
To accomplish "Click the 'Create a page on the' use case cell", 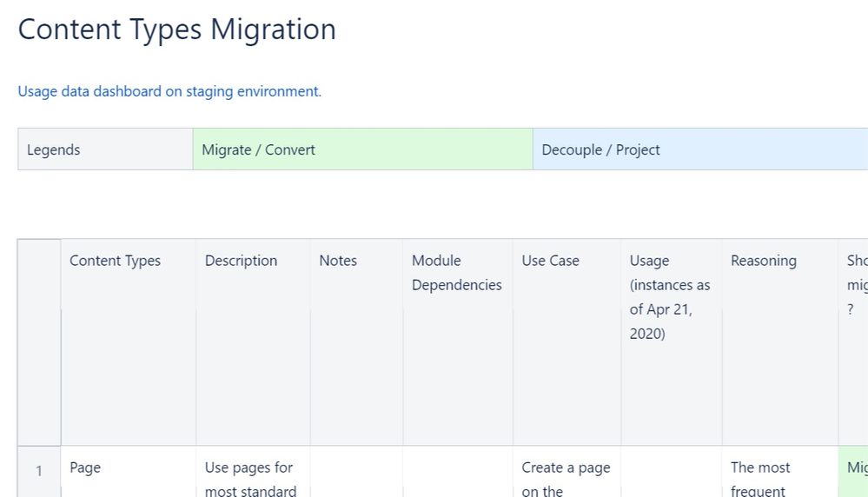I will click(x=567, y=472).
